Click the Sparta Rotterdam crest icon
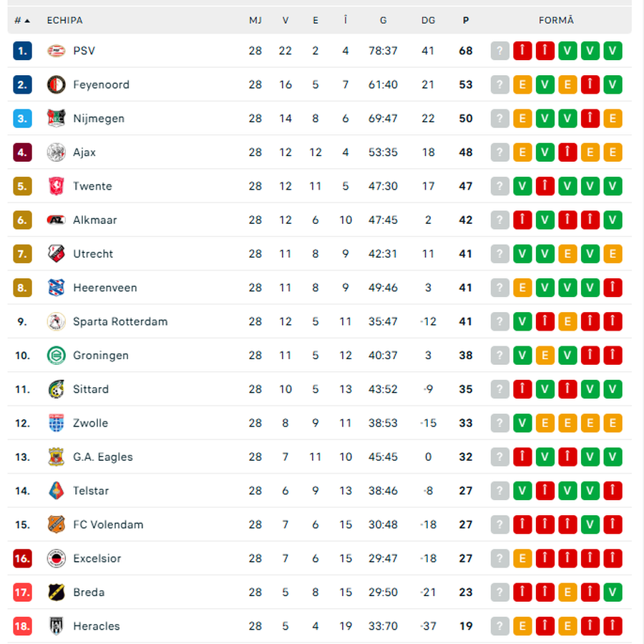Image resolution: width=644 pixels, height=644 pixels. click(x=56, y=321)
